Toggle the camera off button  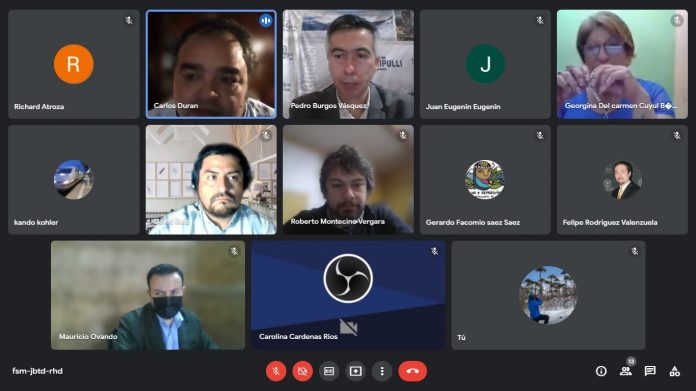302,371
